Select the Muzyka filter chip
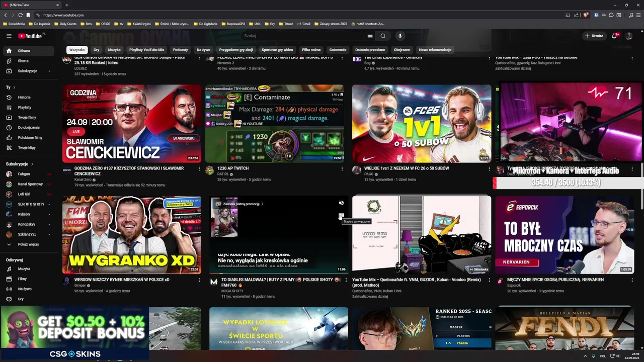Screen dimensions: 644x362 pyautogui.click(x=114, y=50)
